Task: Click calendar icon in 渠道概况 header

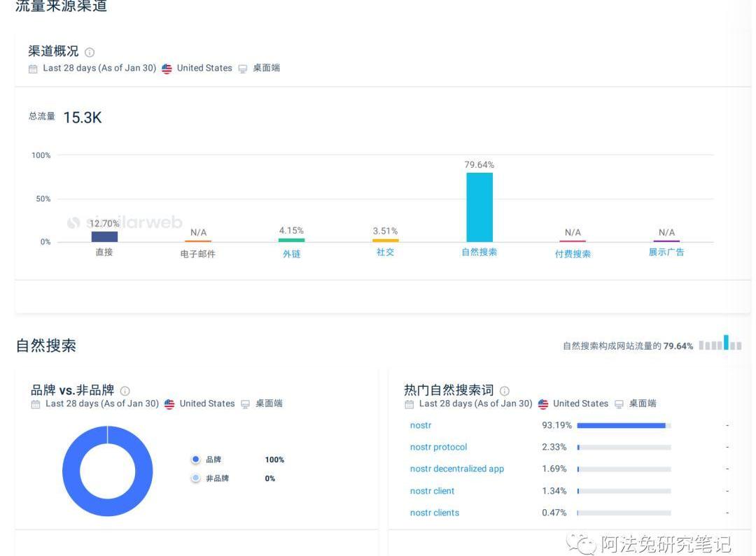Action: pos(33,69)
